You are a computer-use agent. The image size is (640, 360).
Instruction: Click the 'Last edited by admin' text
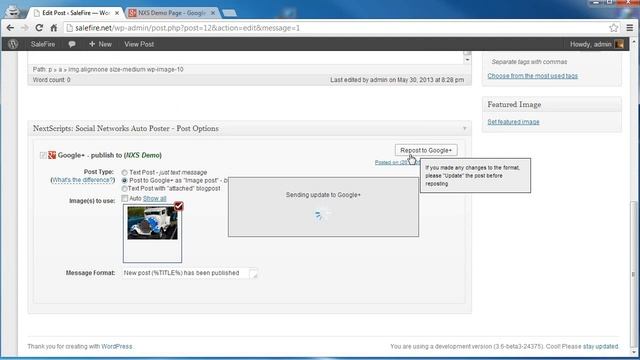[397, 80]
